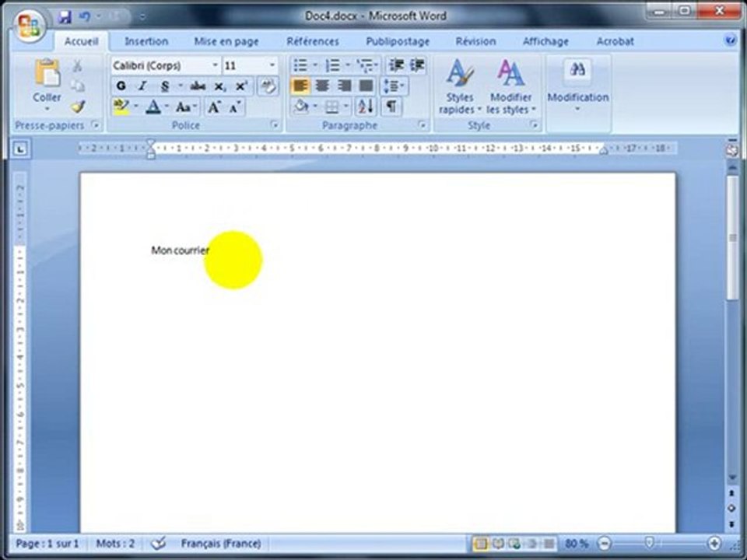This screenshot has width=747, height=560.
Task: Shrink font size with the small A
Action: pos(235,107)
